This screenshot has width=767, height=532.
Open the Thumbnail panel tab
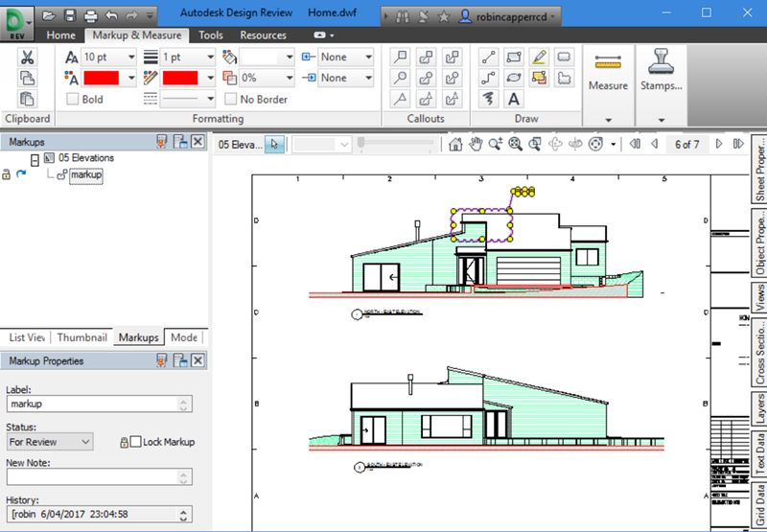click(x=81, y=337)
